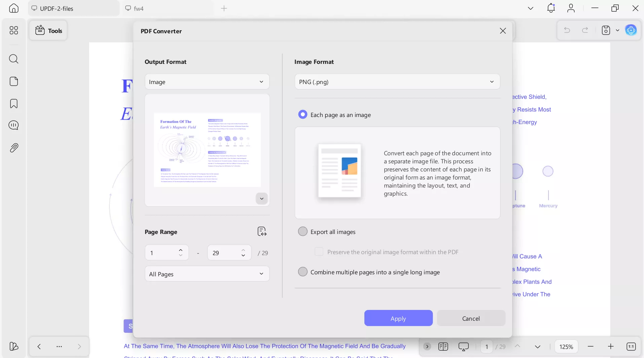Open the bookmark panel in sidebar
644x358 pixels.
[x=14, y=104]
